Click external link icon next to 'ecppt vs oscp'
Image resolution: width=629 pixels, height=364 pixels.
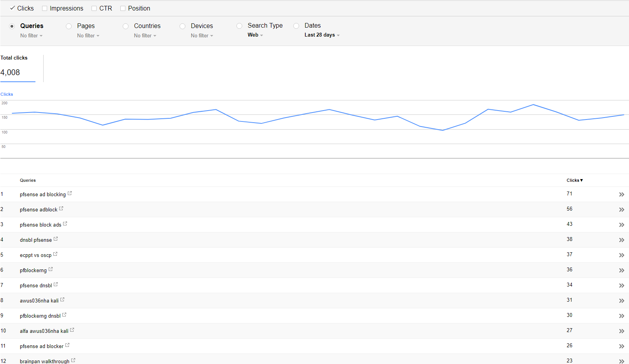[55, 254]
